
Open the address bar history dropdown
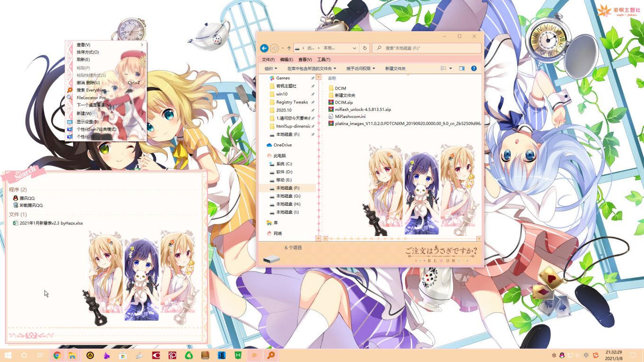coord(354,48)
